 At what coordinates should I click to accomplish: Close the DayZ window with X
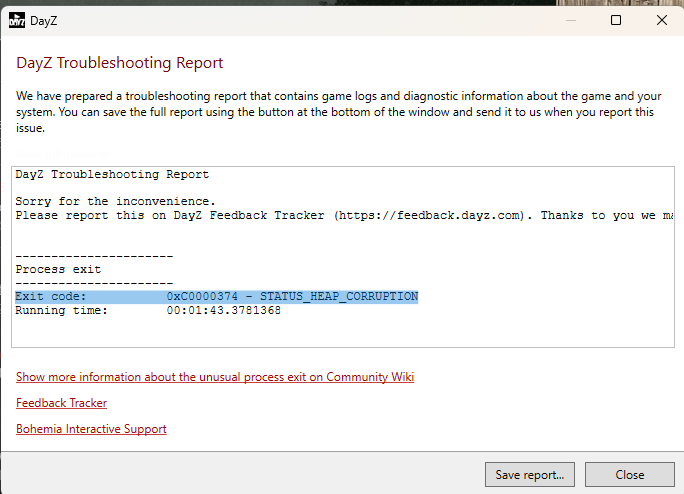coord(662,20)
